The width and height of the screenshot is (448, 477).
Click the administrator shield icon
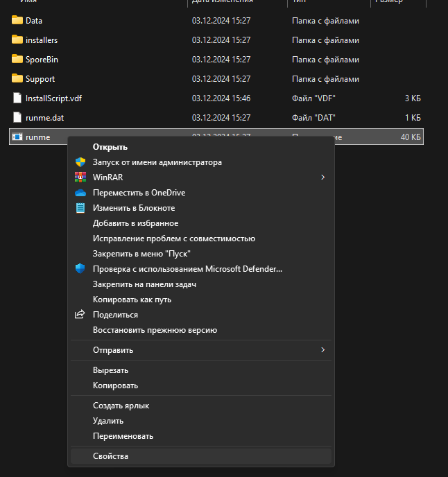tap(80, 162)
